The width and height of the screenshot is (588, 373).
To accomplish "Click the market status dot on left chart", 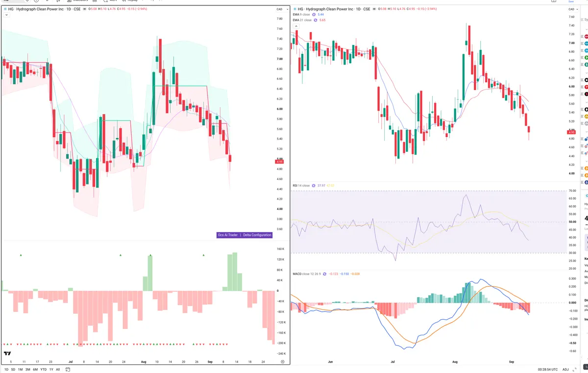I will click(4, 9).
